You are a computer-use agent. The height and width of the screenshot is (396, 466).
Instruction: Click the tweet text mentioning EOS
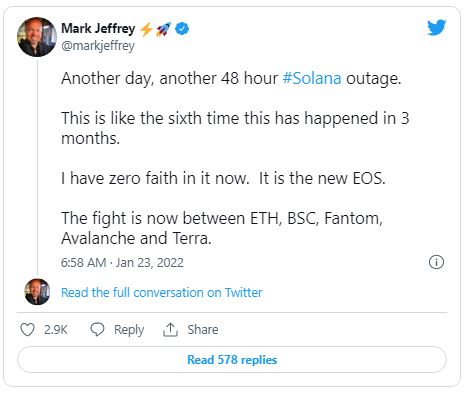223,178
